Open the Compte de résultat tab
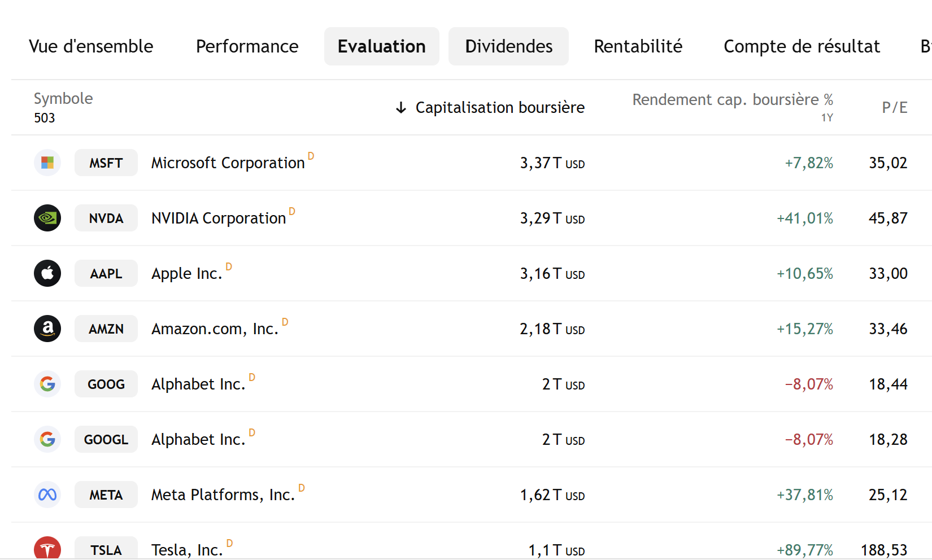The width and height of the screenshot is (932, 560). (802, 46)
